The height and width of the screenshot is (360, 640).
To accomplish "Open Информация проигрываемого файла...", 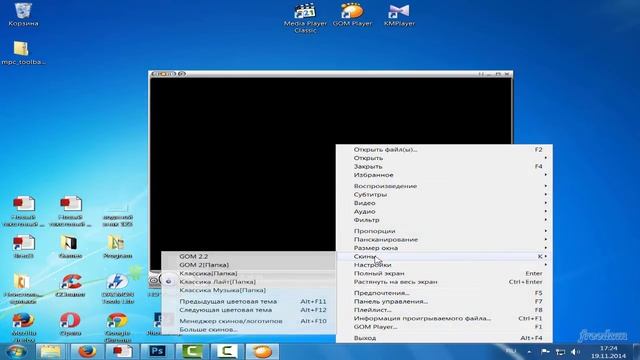I will tap(444, 318).
